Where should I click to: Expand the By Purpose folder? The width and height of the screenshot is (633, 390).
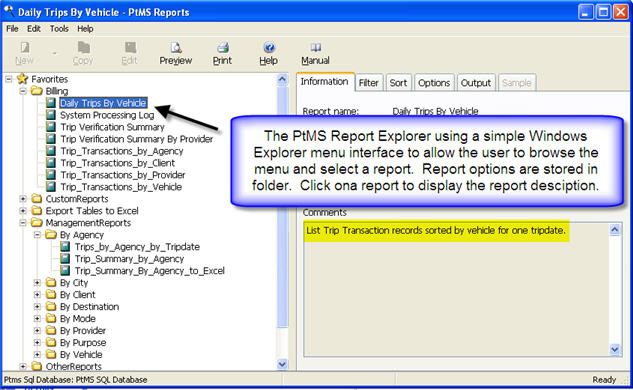tap(38, 343)
